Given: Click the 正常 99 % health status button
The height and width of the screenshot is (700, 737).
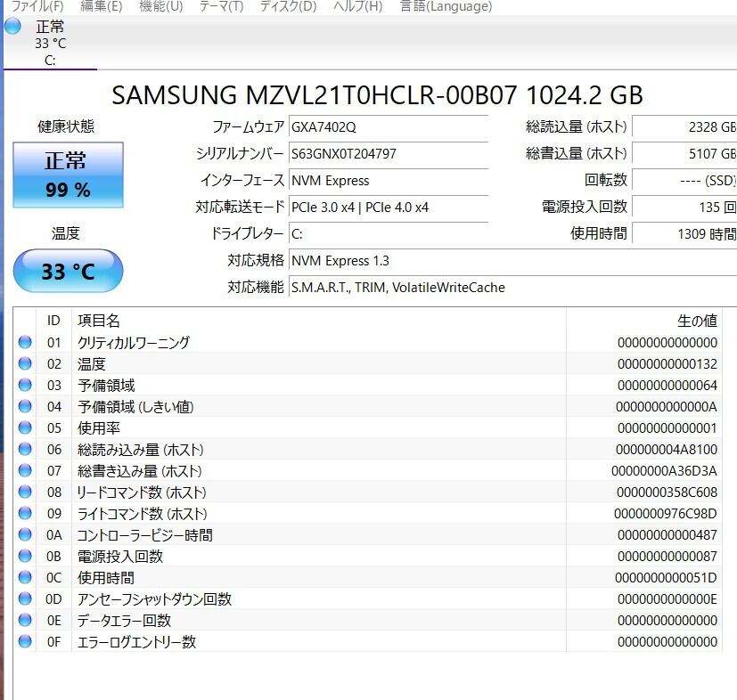Looking at the screenshot, I should point(68,175).
